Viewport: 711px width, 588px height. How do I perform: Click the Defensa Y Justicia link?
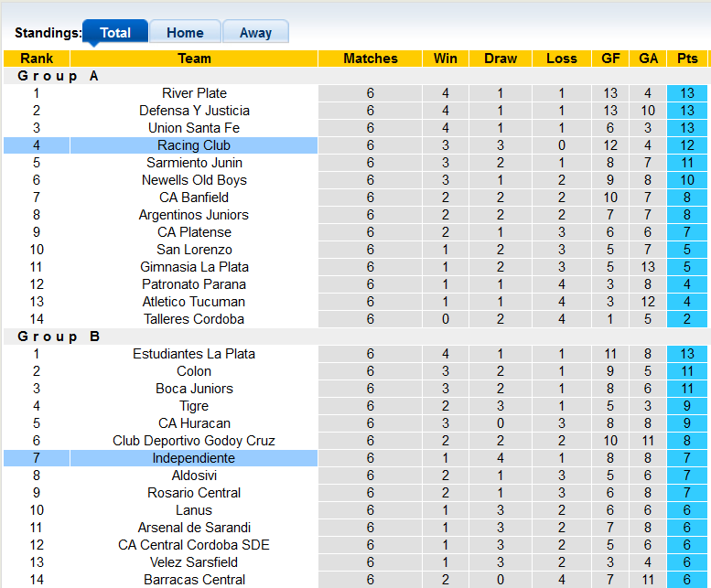(194, 111)
